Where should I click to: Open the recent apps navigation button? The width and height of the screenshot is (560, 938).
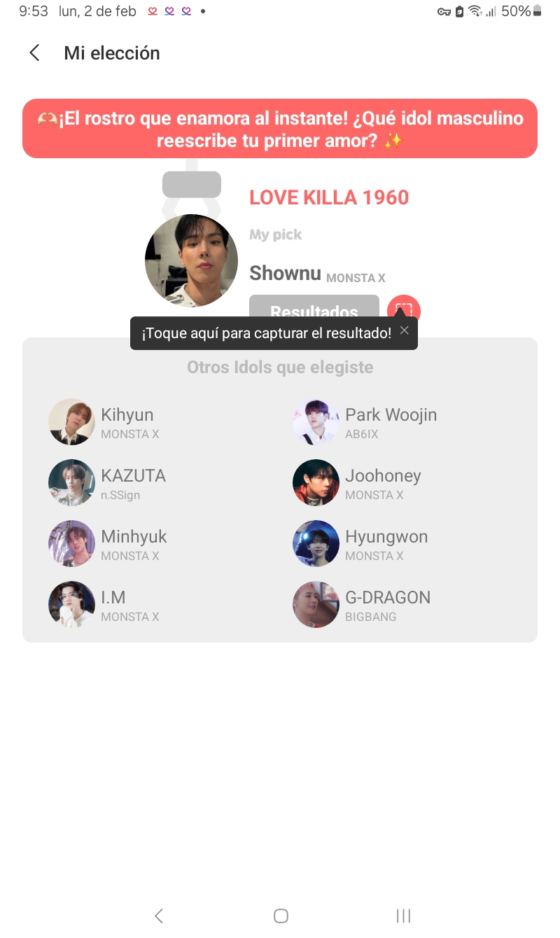403,915
